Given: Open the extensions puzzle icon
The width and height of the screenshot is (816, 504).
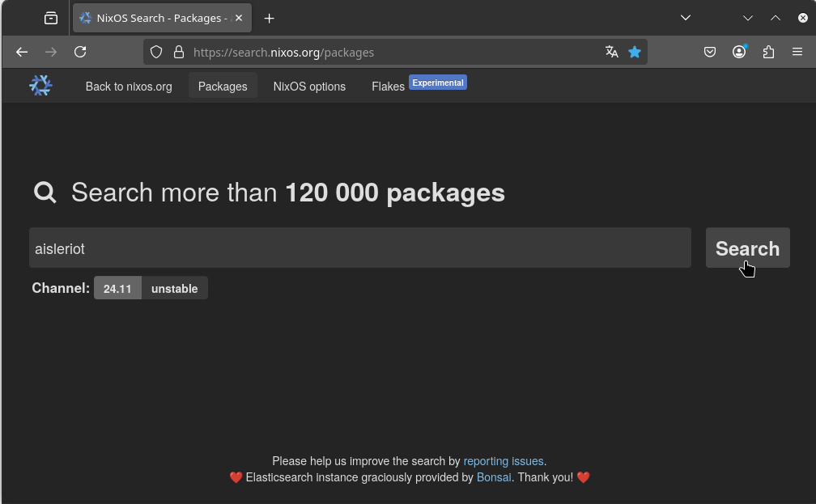Looking at the screenshot, I should pyautogui.click(x=768, y=52).
